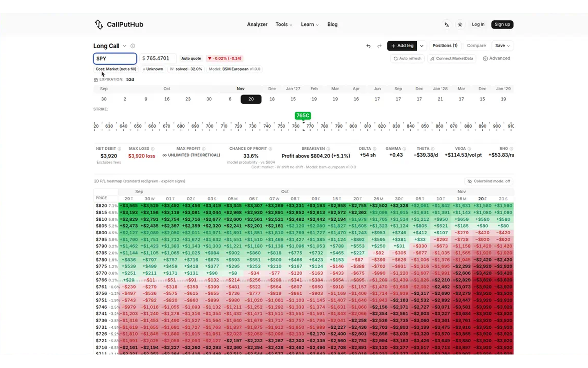Click the Breakeven info icon
Screen dimensions: 588x368
coord(328,149)
